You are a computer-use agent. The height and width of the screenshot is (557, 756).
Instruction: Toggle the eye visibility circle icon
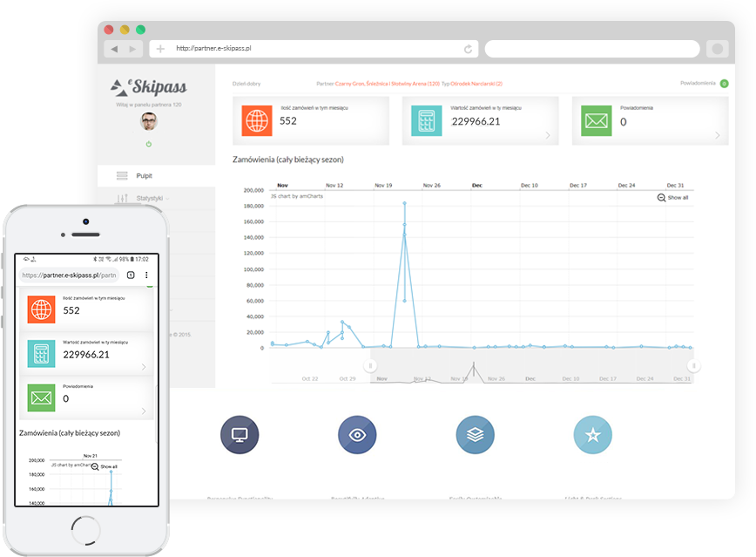coord(356,435)
